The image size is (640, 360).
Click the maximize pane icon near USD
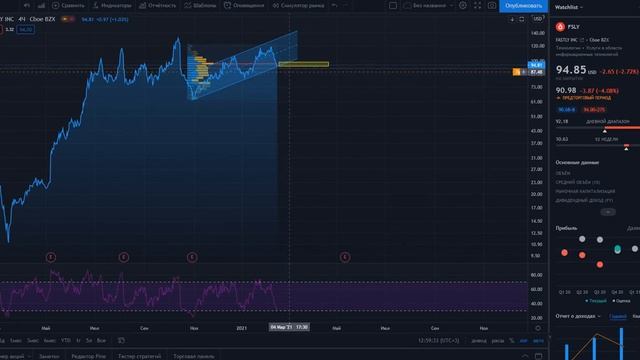click(x=522, y=19)
